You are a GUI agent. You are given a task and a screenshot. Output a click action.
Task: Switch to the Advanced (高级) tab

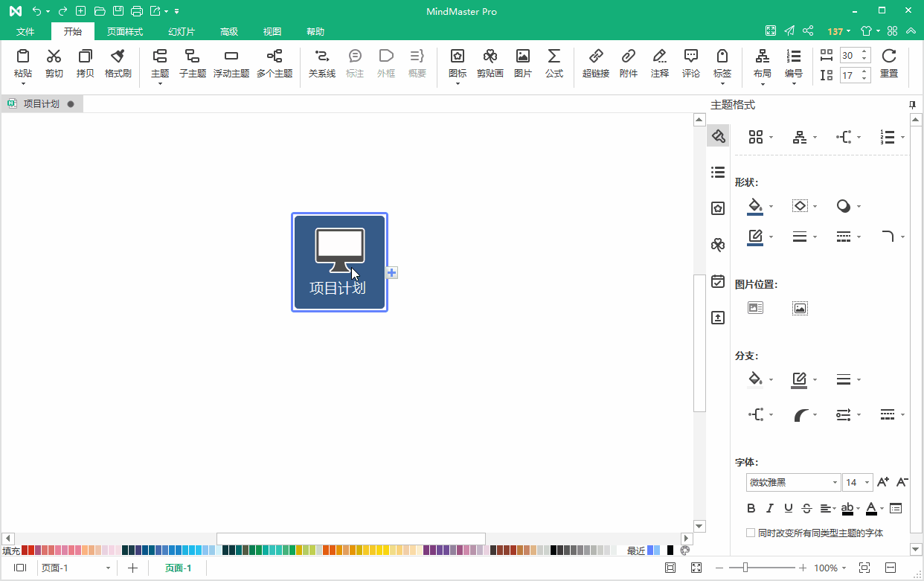[x=229, y=32]
